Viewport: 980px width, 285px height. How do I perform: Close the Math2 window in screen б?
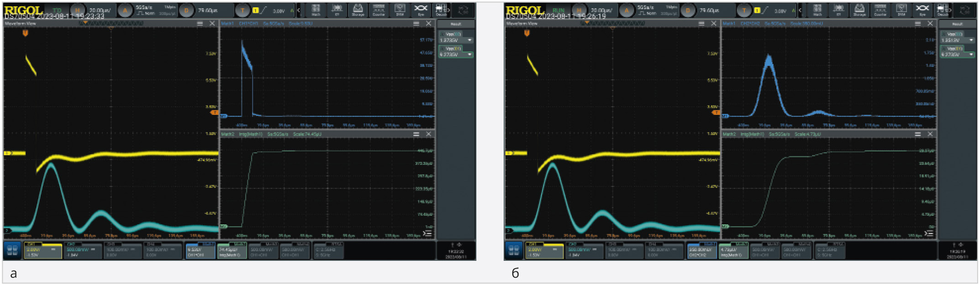point(930,134)
